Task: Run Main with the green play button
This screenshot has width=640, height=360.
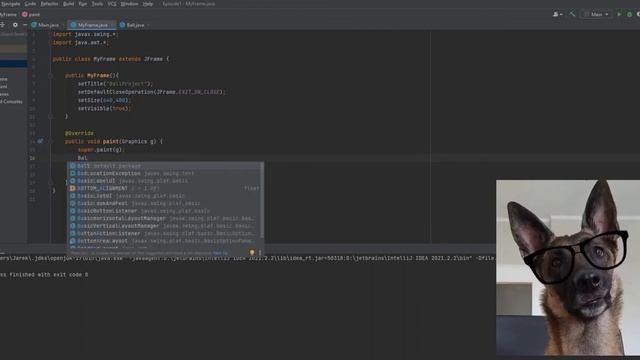Action: pos(619,14)
